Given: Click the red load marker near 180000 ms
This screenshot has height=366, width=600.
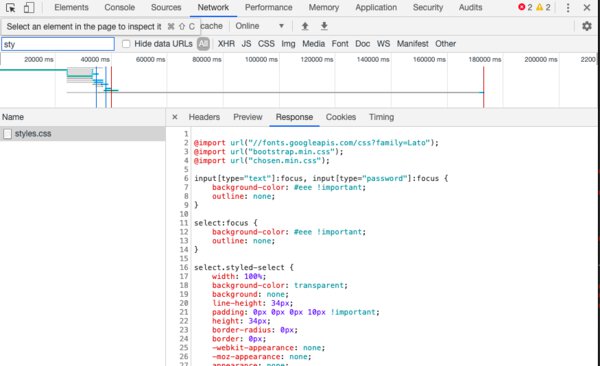Looking at the screenshot, I should 483,87.
